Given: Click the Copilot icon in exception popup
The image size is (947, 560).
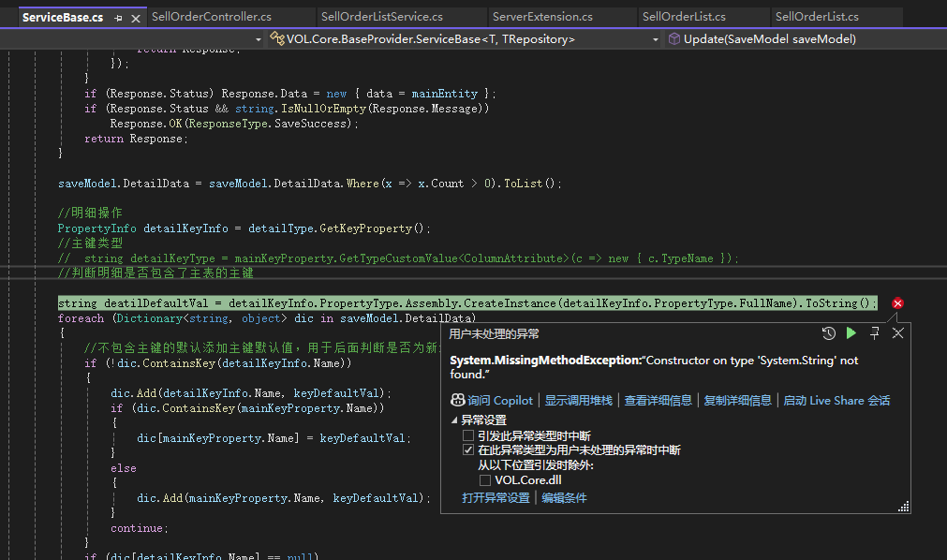Looking at the screenshot, I should tap(458, 400).
